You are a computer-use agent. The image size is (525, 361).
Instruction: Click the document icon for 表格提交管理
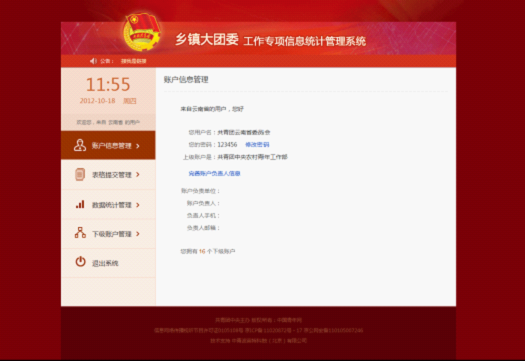[x=80, y=174]
